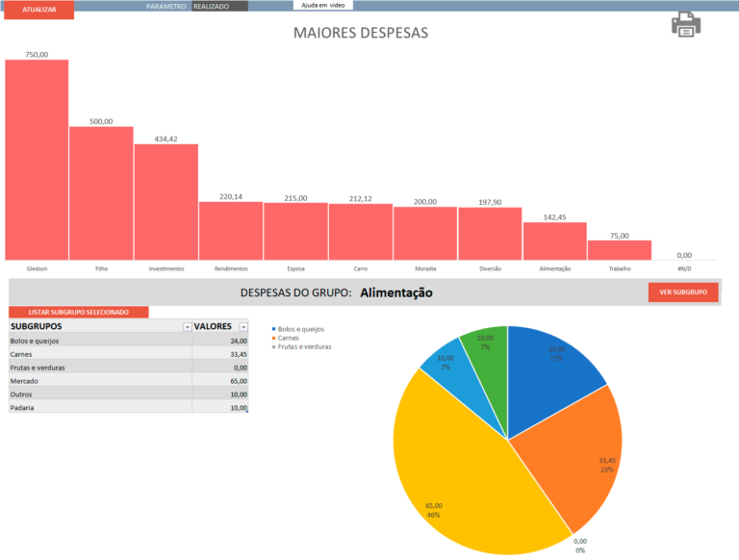Click the Moradia bar 200,00
739x560 pixels.
425,233
